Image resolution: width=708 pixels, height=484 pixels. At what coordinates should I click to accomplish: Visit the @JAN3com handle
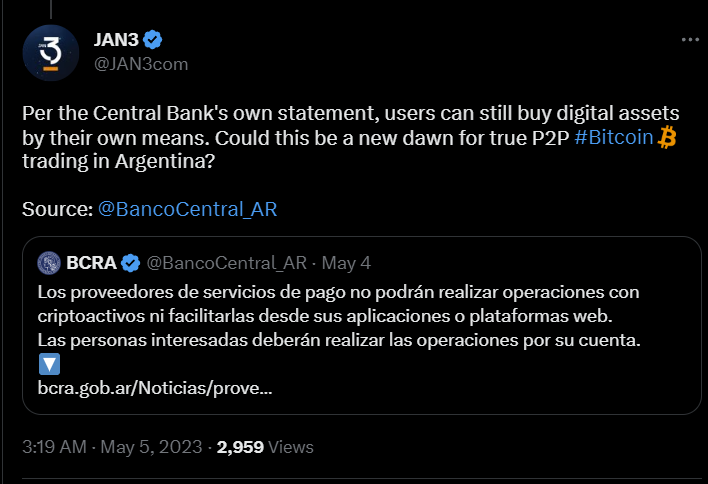pyautogui.click(x=139, y=63)
